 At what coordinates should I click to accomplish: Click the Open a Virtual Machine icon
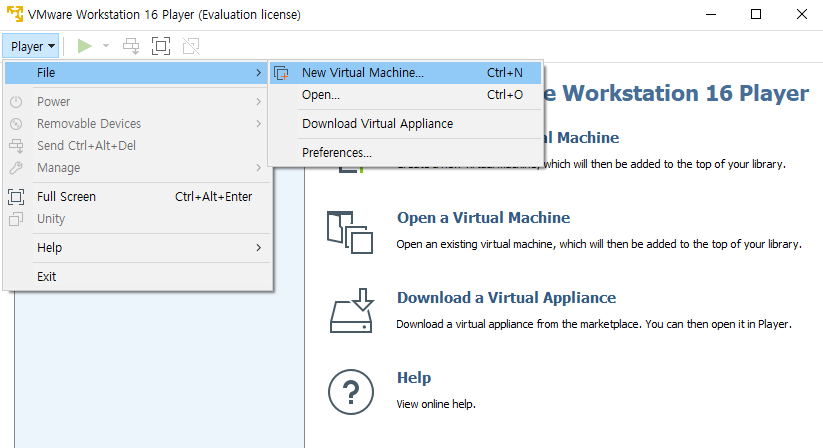coord(350,232)
